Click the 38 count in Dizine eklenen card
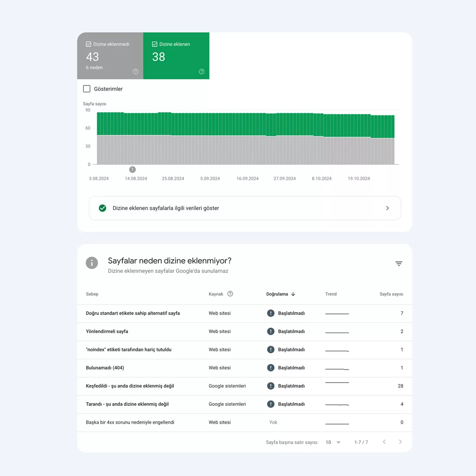Screen dimensions: 476x476 pos(159,57)
